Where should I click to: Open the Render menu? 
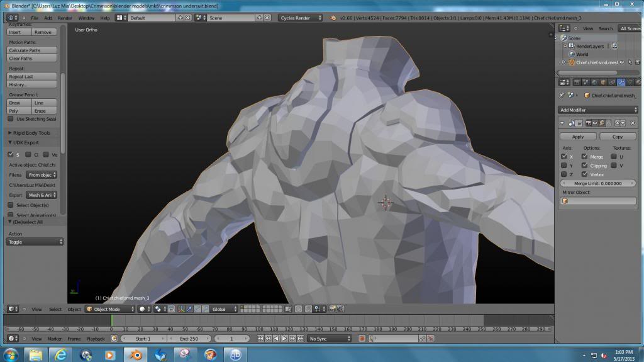click(65, 18)
